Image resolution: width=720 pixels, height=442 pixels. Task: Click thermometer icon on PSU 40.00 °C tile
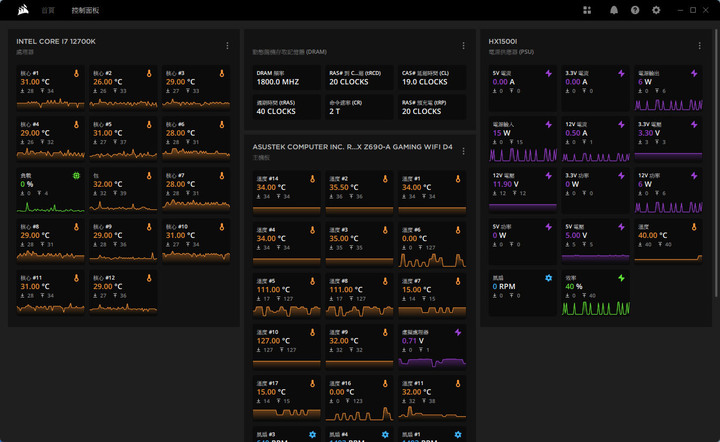pyautogui.click(x=693, y=227)
